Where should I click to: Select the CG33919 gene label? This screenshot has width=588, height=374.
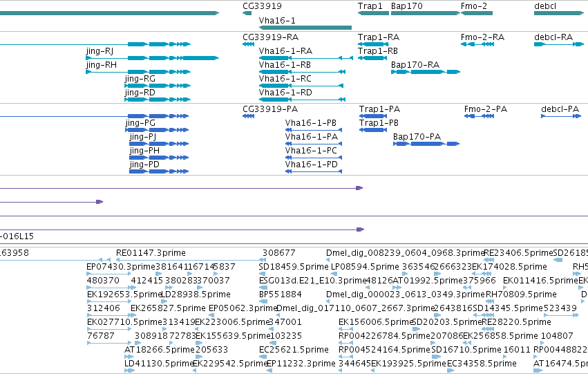coord(262,6)
